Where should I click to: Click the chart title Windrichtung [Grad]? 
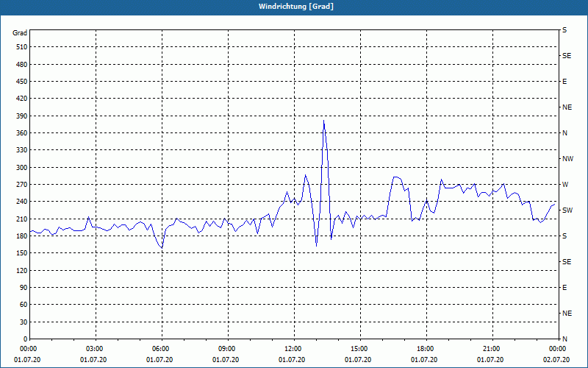tap(296, 7)
